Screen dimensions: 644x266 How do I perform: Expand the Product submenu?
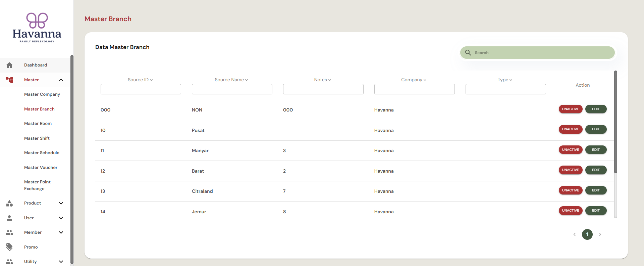click(61, 203)
